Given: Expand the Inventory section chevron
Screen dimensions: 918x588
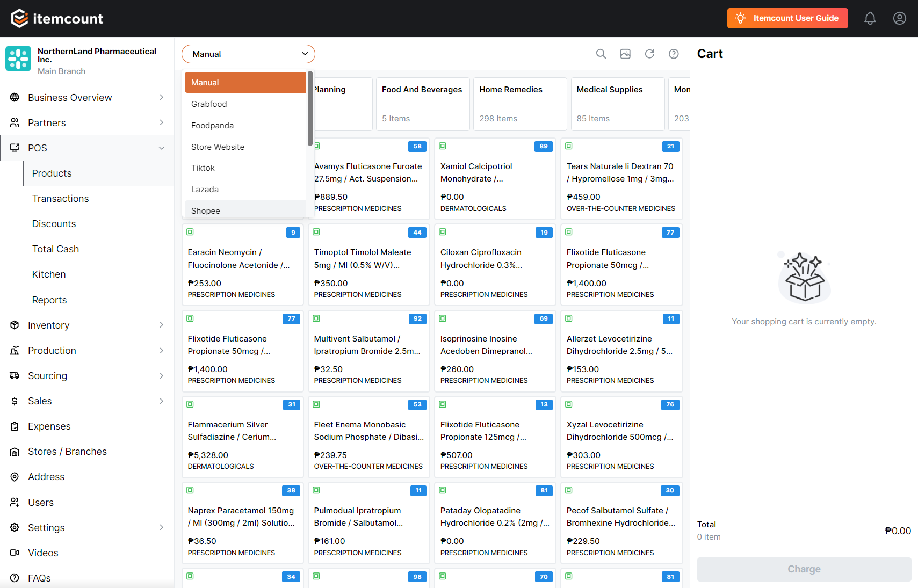Looking at the screenshot, I should (x=162, y=325).
